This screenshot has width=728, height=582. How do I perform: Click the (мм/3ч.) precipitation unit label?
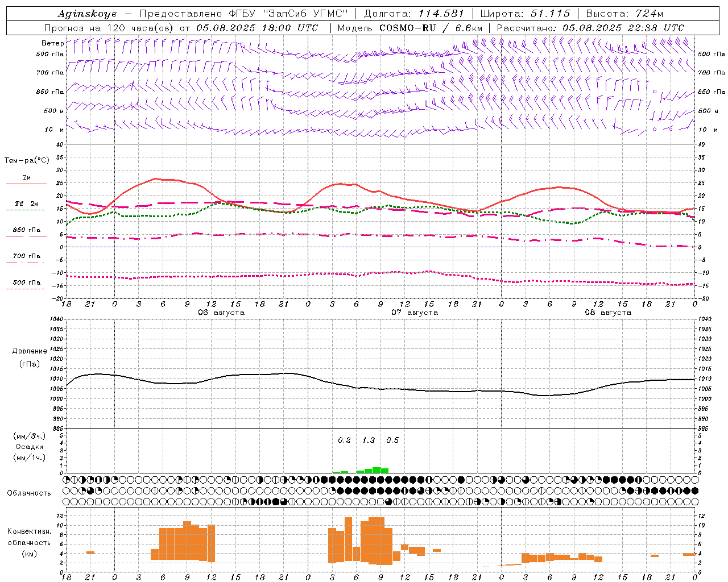(30, 436)
